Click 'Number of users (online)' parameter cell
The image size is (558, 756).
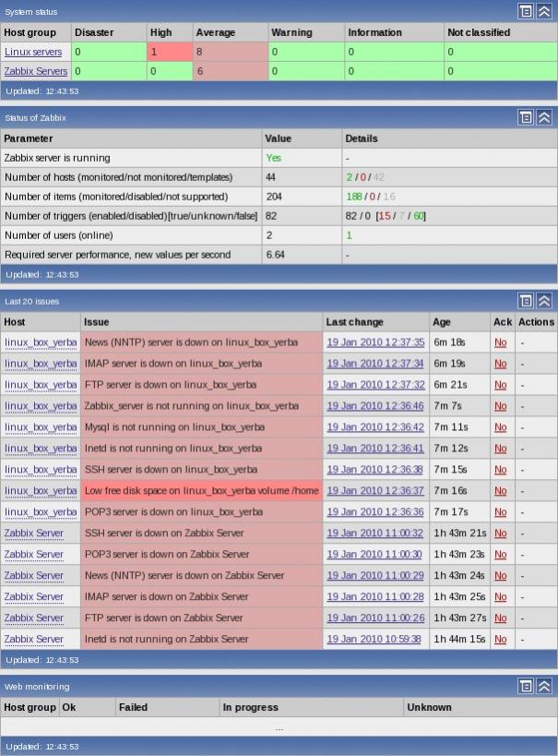coord(131,235)
